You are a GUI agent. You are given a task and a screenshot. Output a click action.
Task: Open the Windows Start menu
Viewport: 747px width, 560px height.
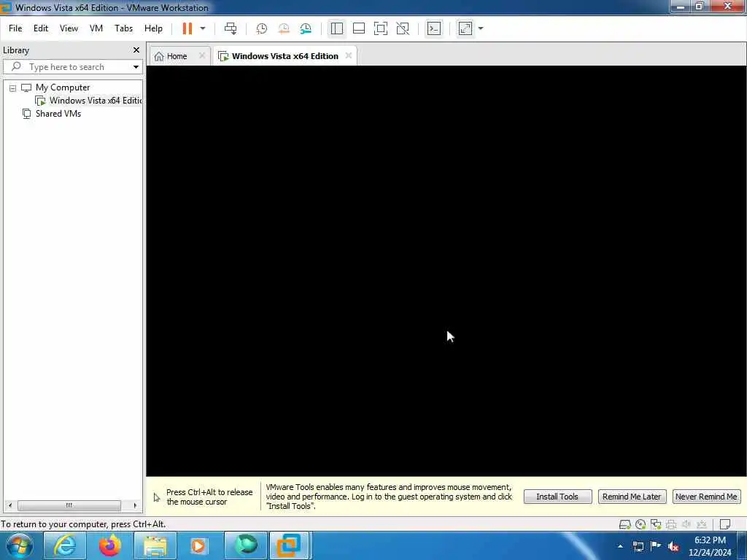(20, 545)
